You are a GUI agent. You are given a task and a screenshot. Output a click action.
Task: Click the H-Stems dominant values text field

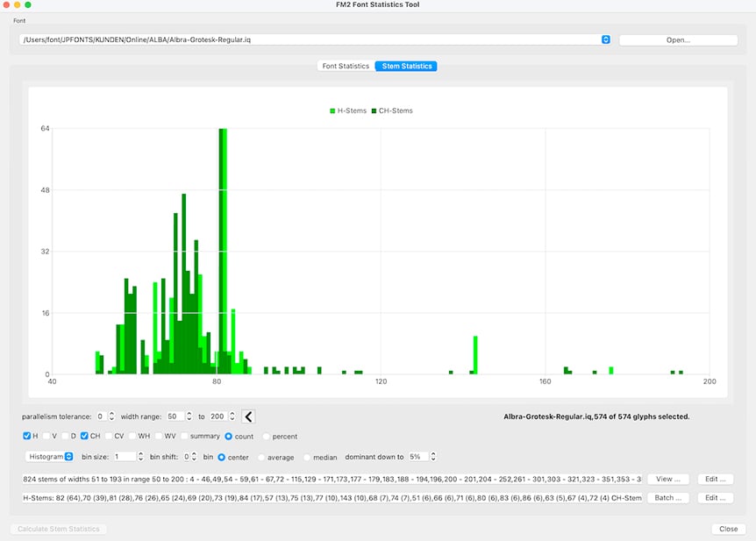332,498
